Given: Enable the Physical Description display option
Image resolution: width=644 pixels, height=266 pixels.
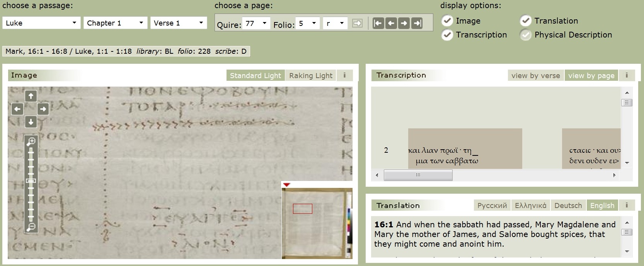Looking at the screenshot, I should click(526, 35).
